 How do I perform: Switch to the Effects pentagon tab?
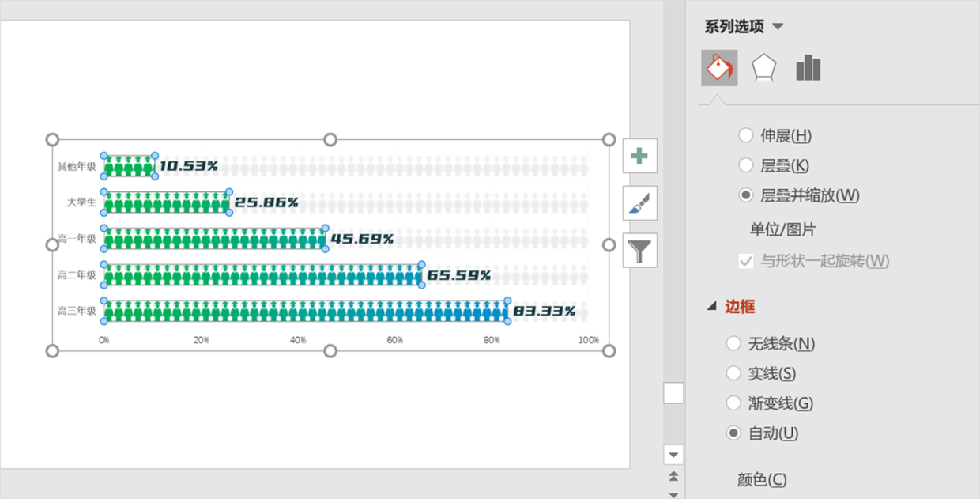pos(763,68)
